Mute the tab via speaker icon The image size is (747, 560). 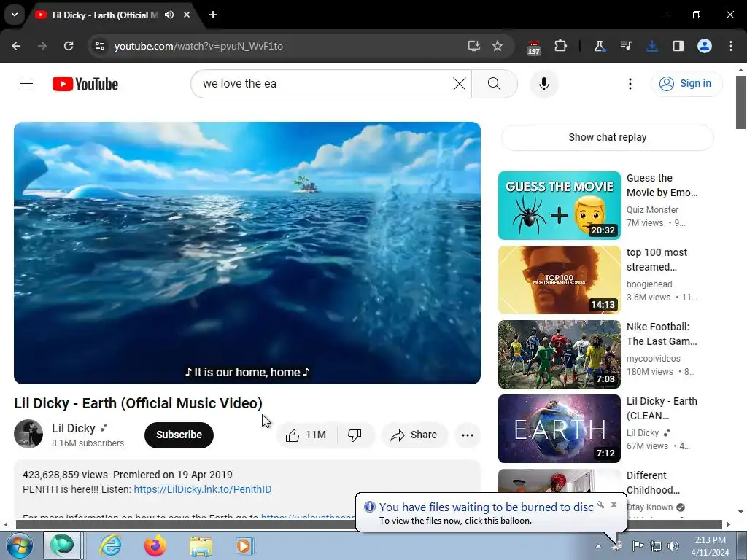pyautogui.click(x=169, y=15)
